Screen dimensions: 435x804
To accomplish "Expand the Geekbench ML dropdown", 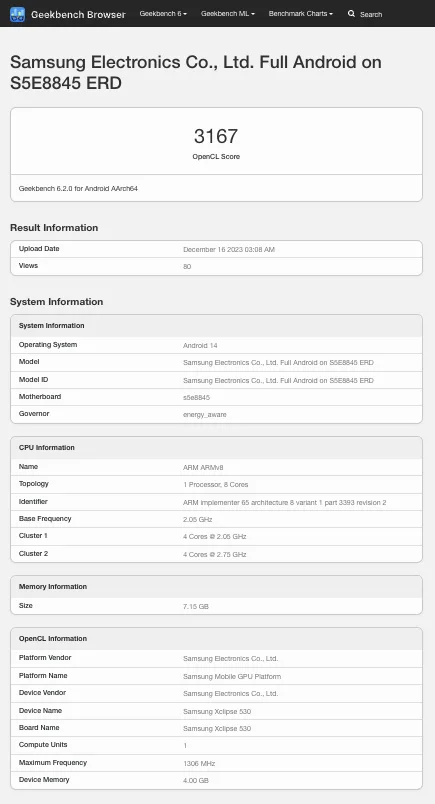I will tap(228, 14).
